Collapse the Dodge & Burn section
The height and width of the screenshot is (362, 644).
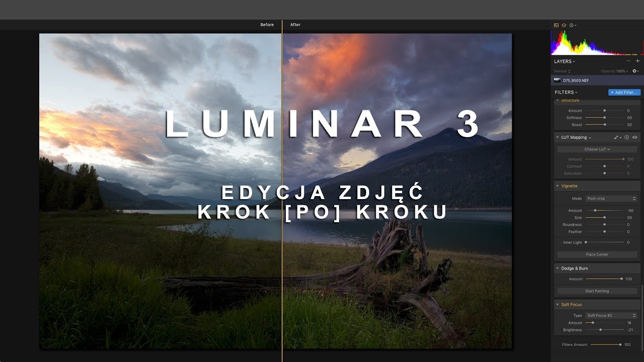tap(557, 268)
